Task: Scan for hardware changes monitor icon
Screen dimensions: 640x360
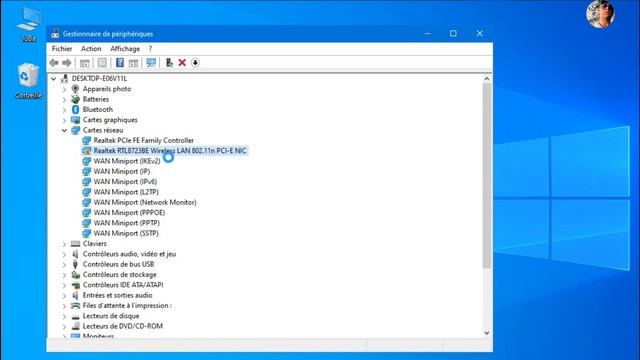Action: (x=151, y=63)
